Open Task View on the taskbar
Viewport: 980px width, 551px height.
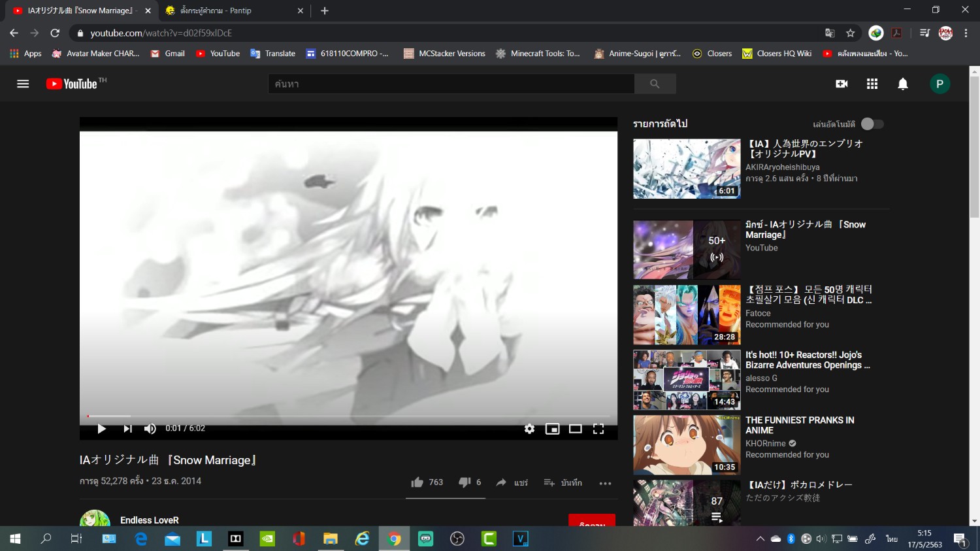[76, 539]
